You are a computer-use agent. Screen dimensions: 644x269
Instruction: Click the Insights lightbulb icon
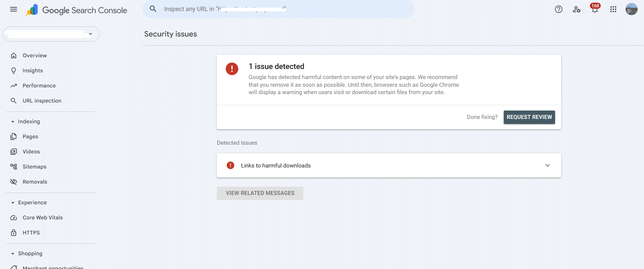13,71
